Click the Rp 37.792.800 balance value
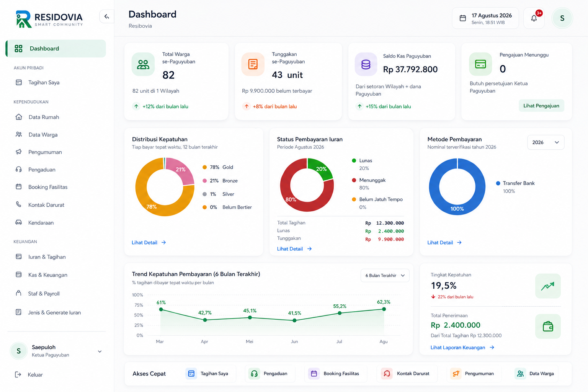Screen dimensions: 588x392 [410, 69]
